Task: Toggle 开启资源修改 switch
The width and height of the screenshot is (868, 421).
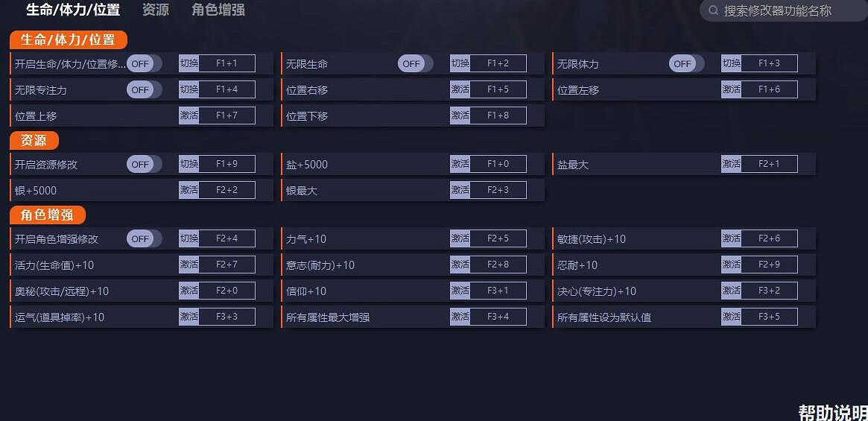Action: point(144,164)
